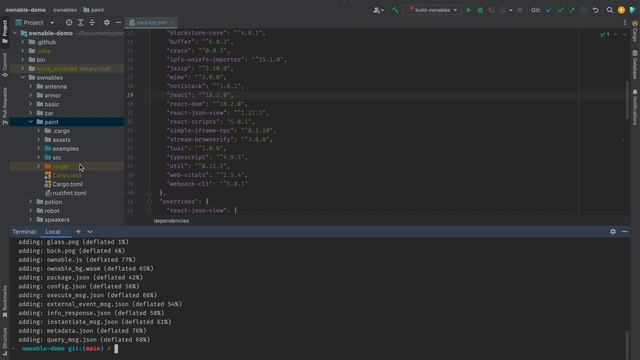Open Notifications side tab
Image resolution: width=640 pixels, height=360 pixels.
point(635,107)
